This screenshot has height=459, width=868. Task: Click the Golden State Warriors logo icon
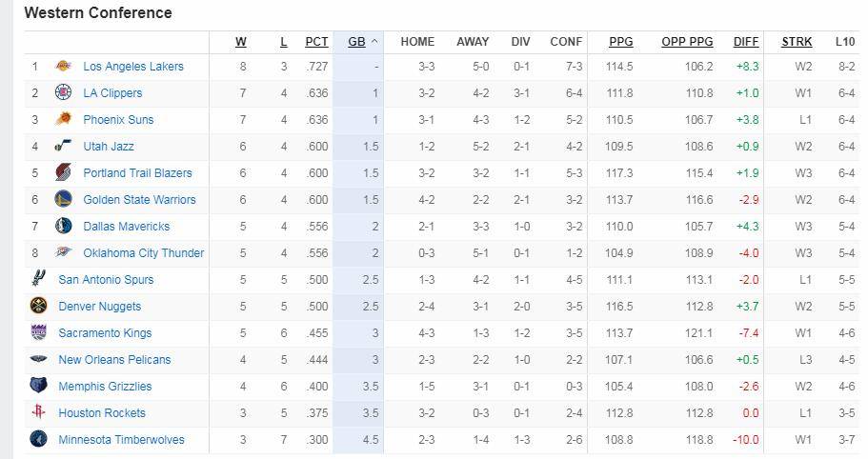pos(63,200)
